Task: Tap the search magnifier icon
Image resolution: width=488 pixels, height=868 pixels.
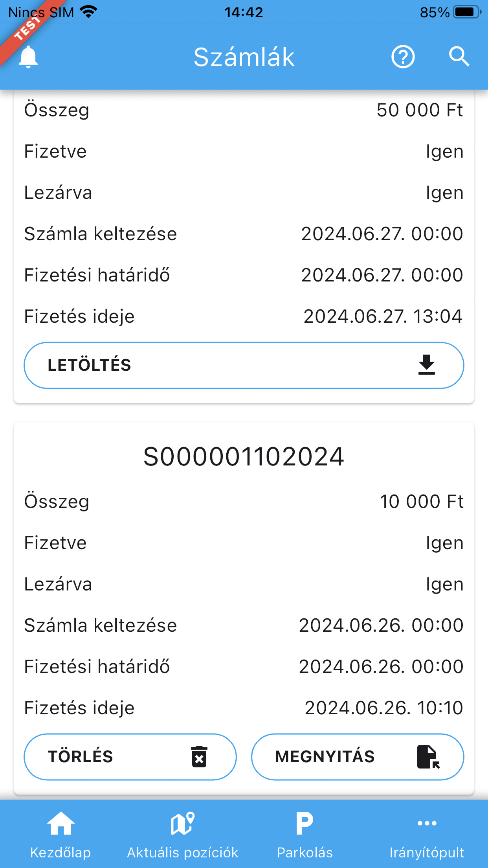Action: [x=459, y=57]
